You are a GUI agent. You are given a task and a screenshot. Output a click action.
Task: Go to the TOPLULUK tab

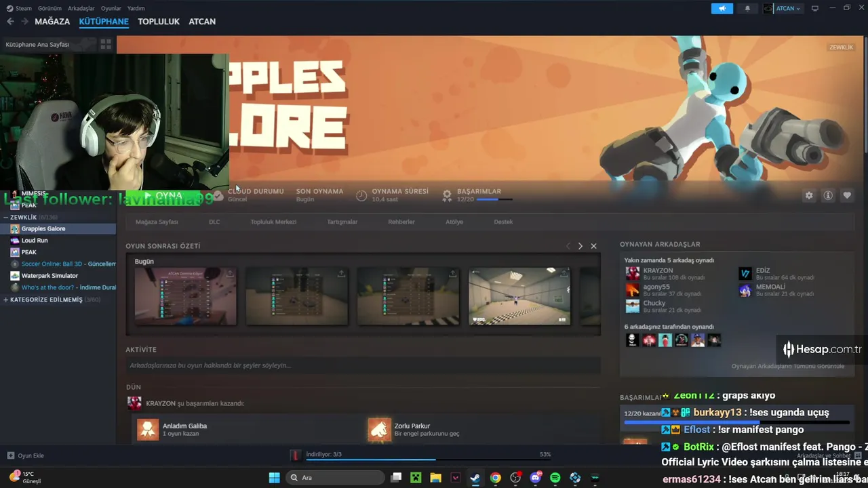click(x=159, y=22)
